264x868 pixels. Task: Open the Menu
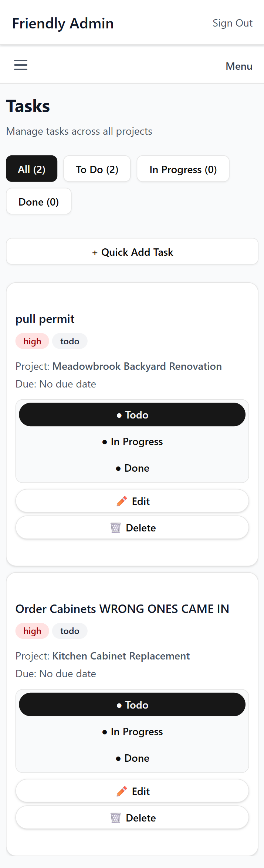tap(239, 66)
